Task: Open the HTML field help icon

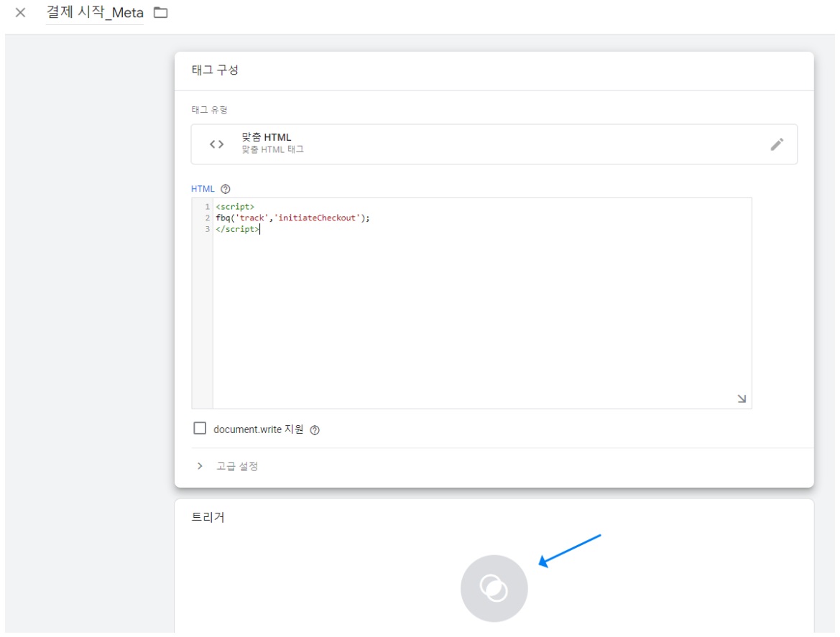Action: click(x=226, y=189)
